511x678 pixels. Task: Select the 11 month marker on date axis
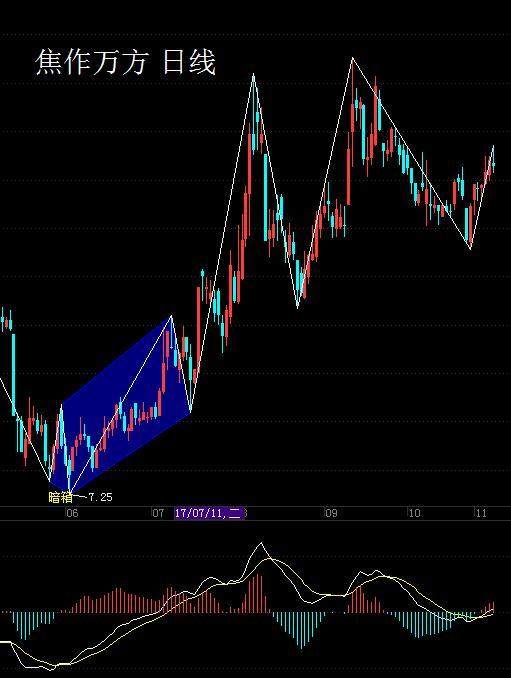[x=481, y=513]
